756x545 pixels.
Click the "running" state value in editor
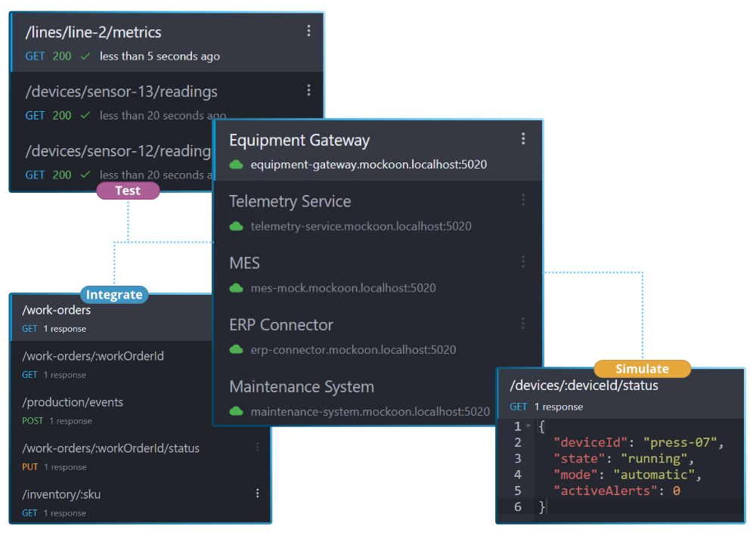click(x=653, y=458)
